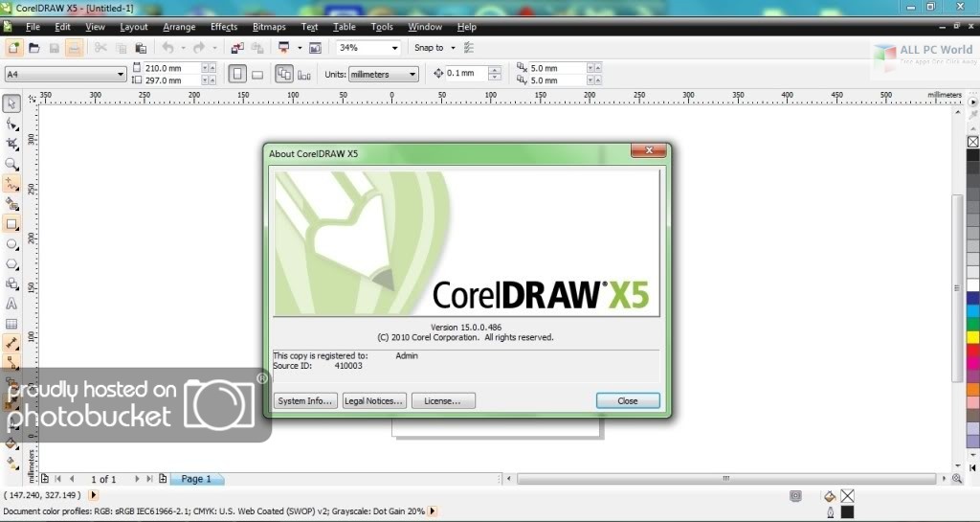Expand cursor coordinates status arrow
980x522 pixels.
click(93, 495)
